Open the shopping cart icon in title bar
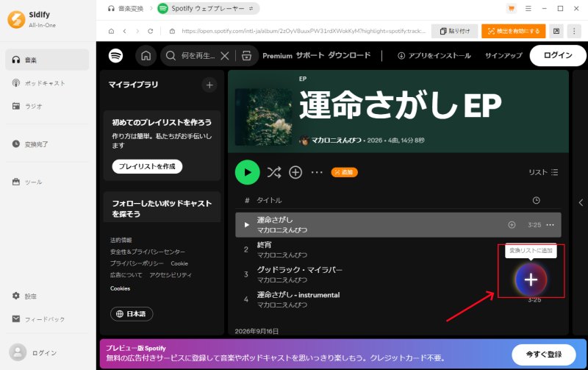Image resolution: width=588 pixels, height=370 pixels. pos(511,8)
